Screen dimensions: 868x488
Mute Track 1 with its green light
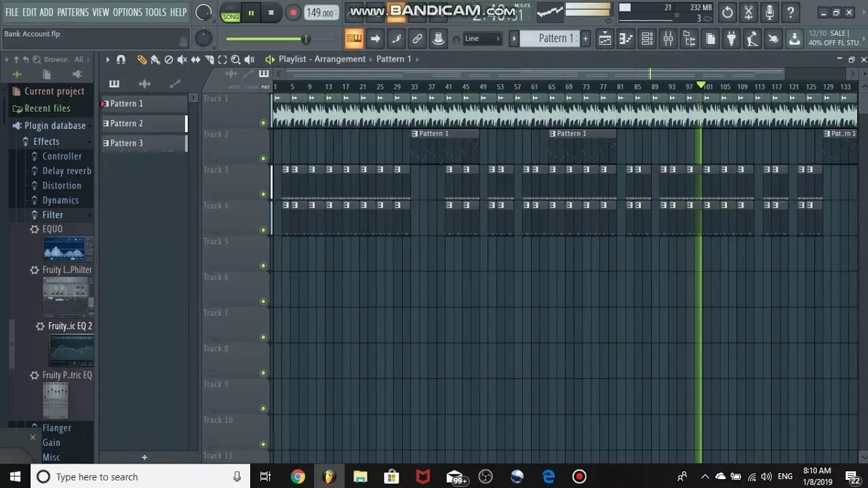[x=263, y=123]
